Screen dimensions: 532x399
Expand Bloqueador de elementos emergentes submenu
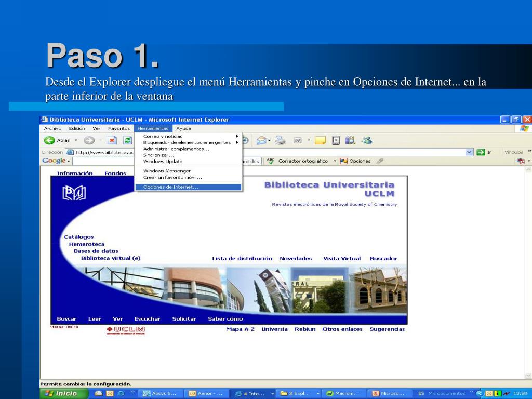click(x=237, y=142)
